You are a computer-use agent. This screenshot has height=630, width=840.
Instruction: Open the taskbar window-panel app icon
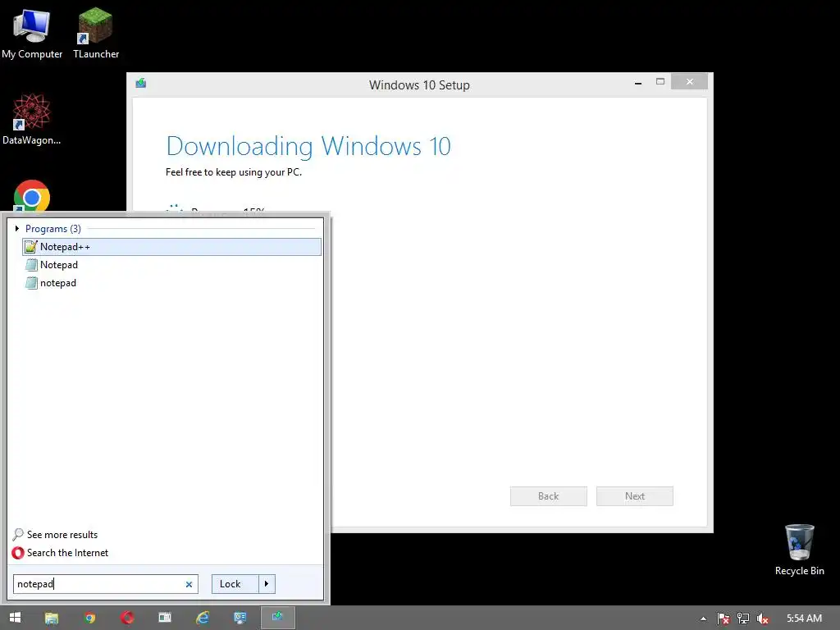[x=165, y=619]
